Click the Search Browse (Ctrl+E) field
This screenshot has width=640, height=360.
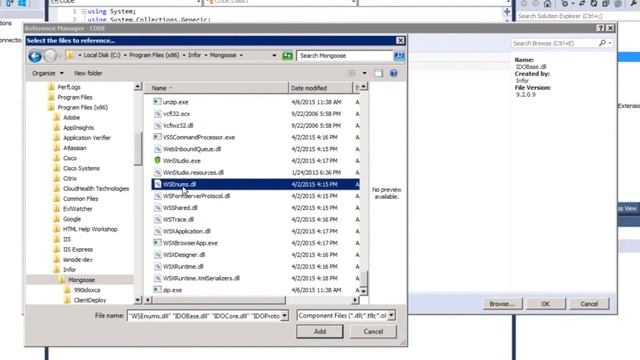point(555,43)
